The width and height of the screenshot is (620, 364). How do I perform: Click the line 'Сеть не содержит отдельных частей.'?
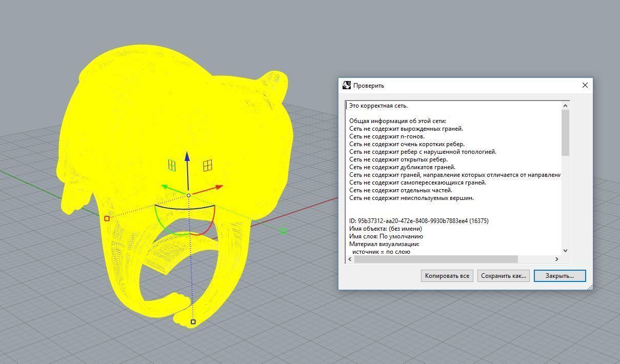(401, 190)
